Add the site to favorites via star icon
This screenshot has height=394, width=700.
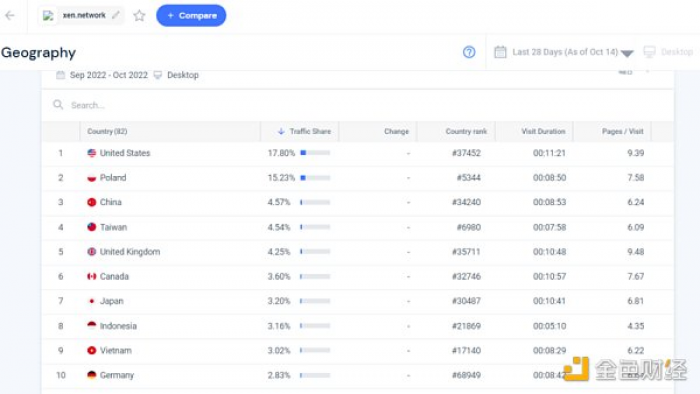coord(139,16)
